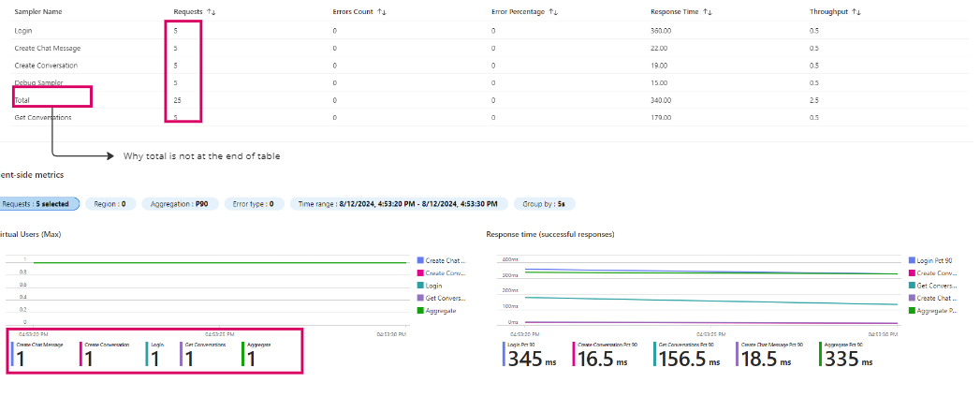980x397 pixels.
Task: Toggle Get Convers legend in Virtual Users chart
Action: point(441,299)
